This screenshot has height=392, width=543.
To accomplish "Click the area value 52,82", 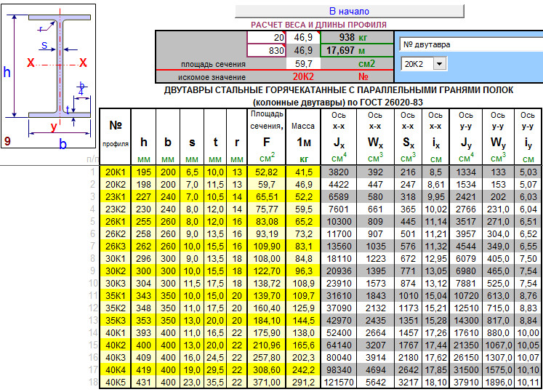I will click(267, 172).
